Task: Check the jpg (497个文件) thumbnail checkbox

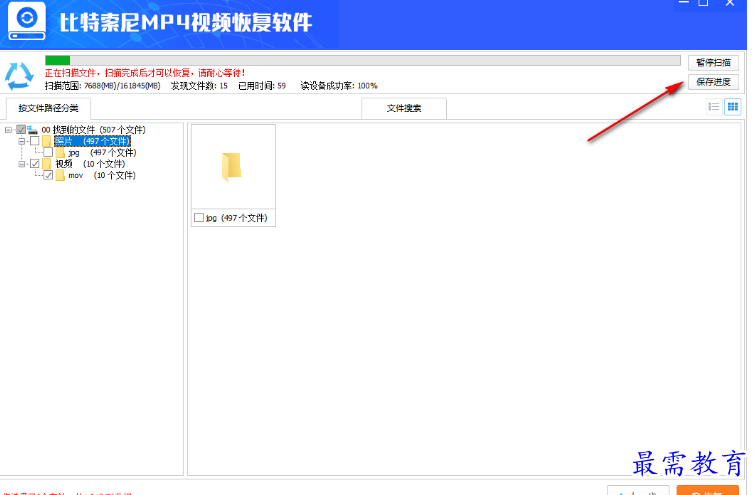Action: tap(199, 218)
